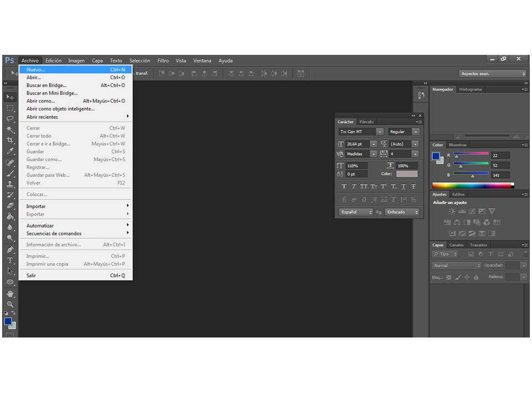Select the Ellipse shape tool
The width and height of the screenshot is (532, 399).
coord(10,282)
